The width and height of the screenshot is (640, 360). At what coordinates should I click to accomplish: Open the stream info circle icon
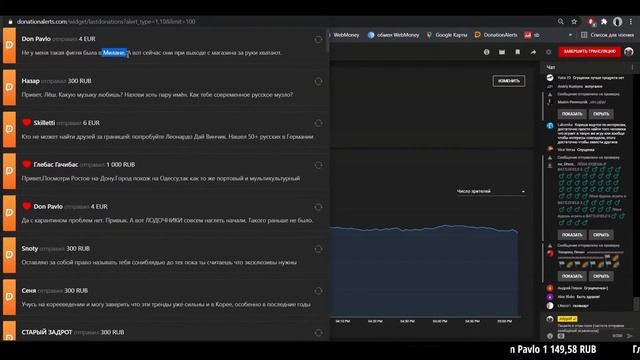[x=487, y=52]
